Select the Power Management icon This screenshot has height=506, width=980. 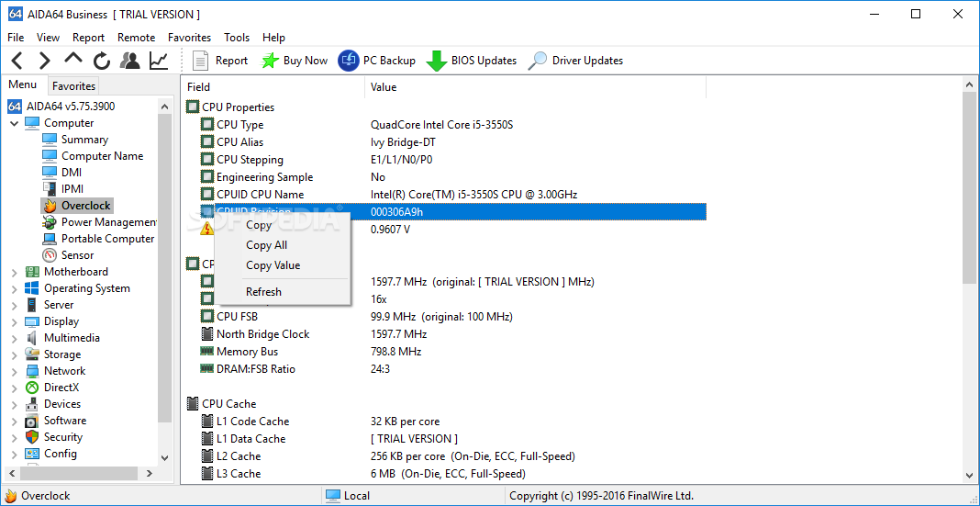click(50, 222)
